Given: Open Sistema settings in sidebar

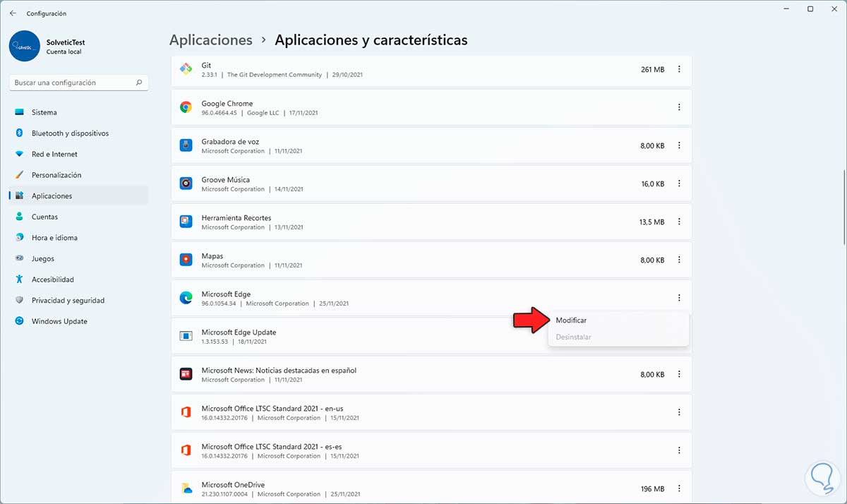Looking at the screenshot, I should point(78,112).
